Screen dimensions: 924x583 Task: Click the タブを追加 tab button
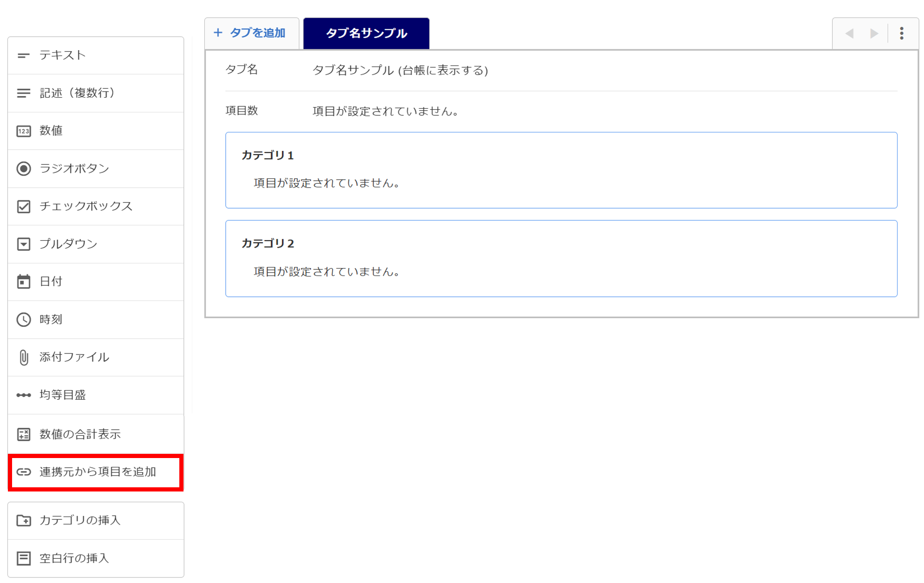(251, 33)
